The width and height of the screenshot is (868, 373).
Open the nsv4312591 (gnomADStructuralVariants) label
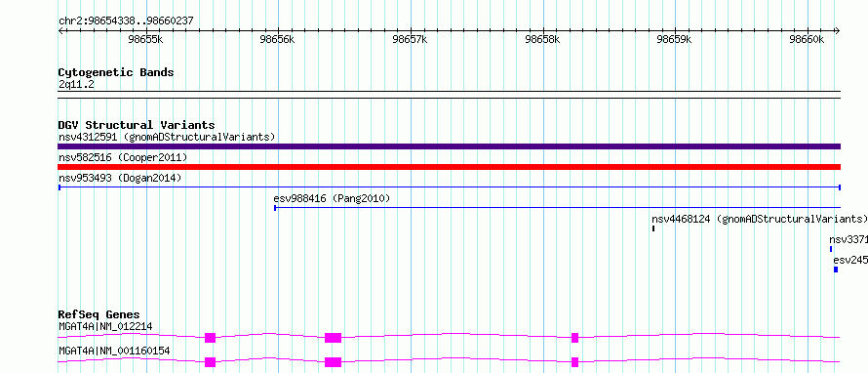point(167,137)
